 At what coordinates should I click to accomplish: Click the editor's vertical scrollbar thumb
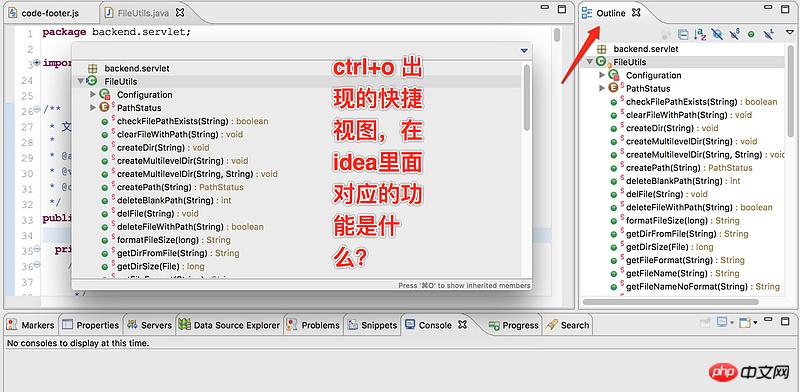[557, 35]
